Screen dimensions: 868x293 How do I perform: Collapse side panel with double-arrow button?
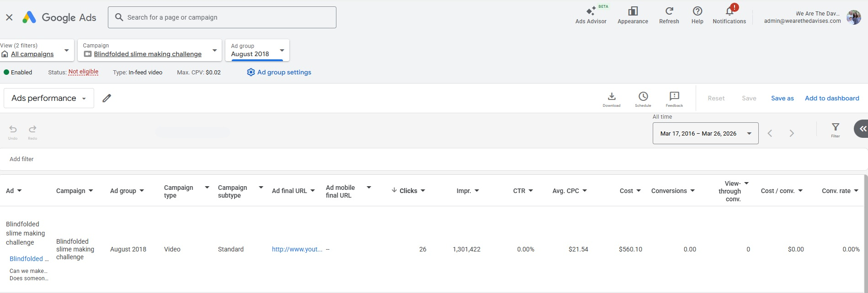click(862, 129)
